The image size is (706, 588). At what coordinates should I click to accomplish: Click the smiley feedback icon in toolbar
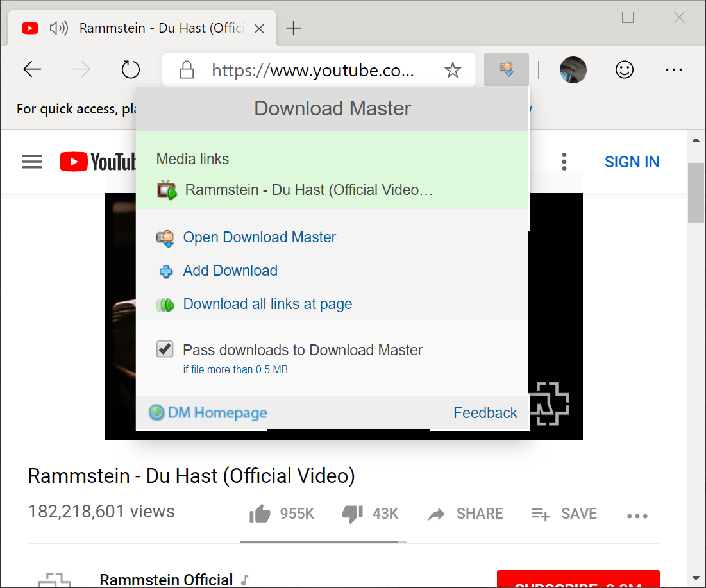(x=624, y=70)
